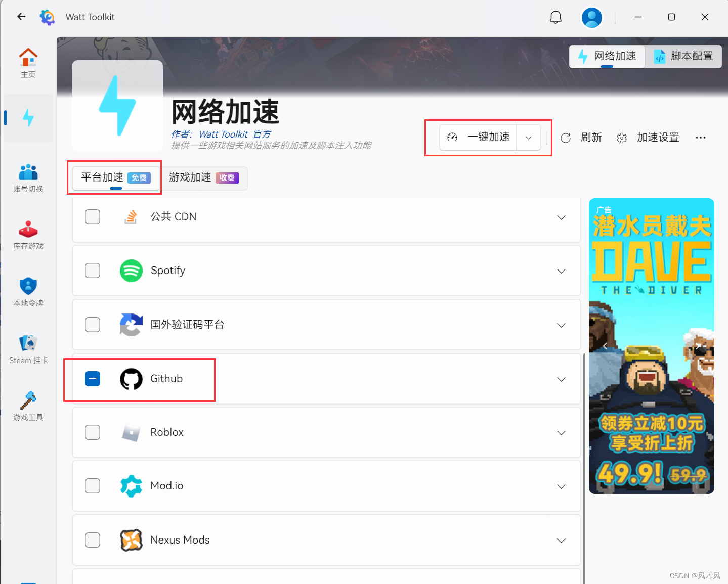This screenshot has height=584, width=728.
Task: Click the Nexus Mods label text
Action: click(180, 540)
